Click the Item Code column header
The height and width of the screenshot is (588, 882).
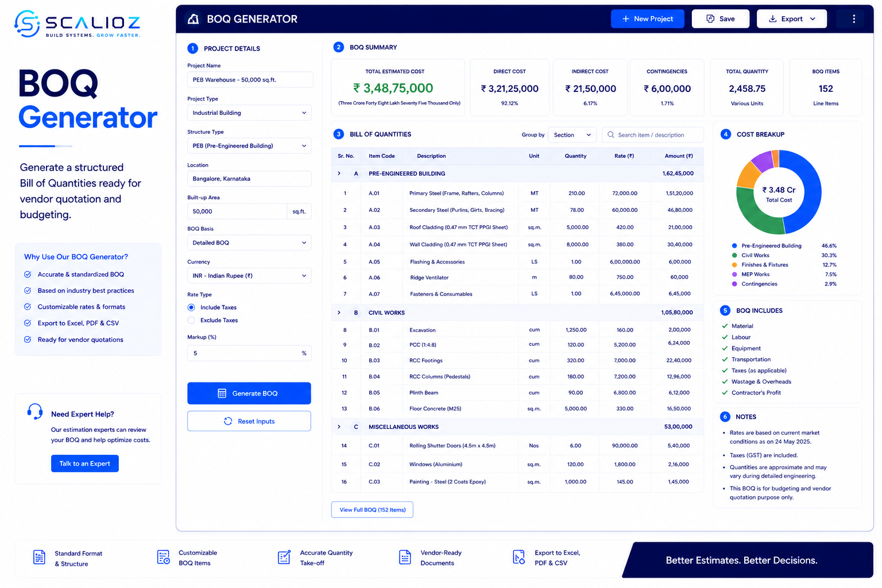tap(381, 156)
